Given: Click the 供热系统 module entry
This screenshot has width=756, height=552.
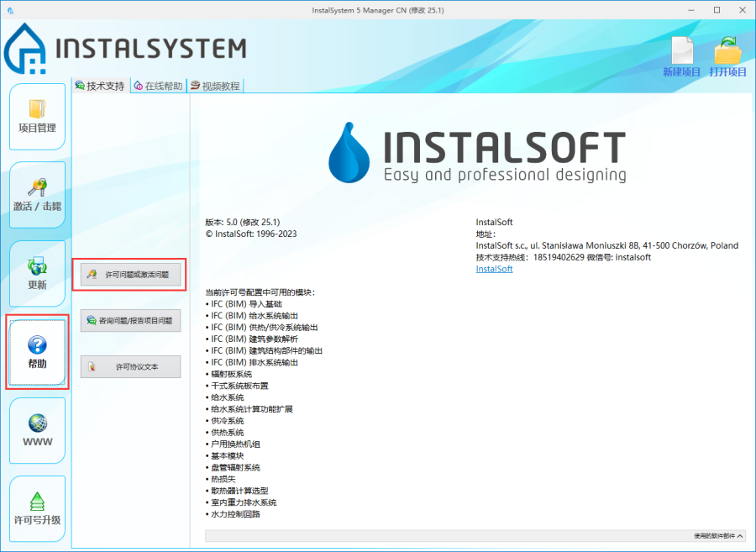Looking at the screenshot, I should [x=224, y=433].
